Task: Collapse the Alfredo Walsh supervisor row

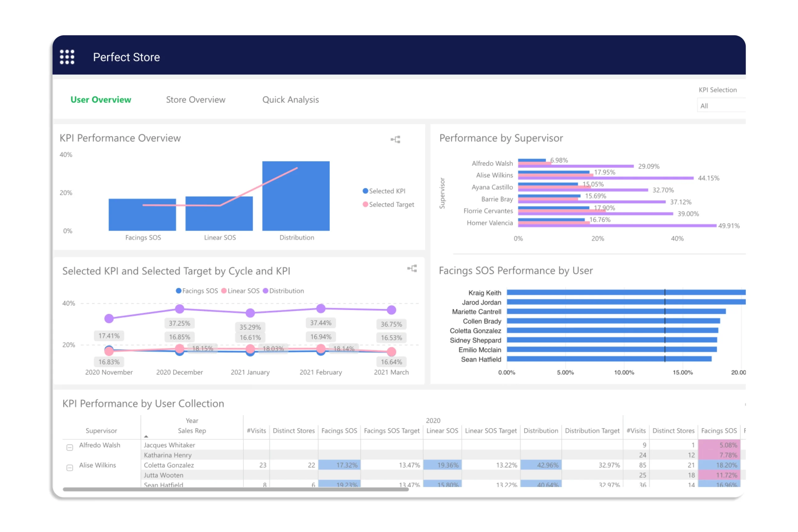Action: pyautogui.click(x=70, y=448)
